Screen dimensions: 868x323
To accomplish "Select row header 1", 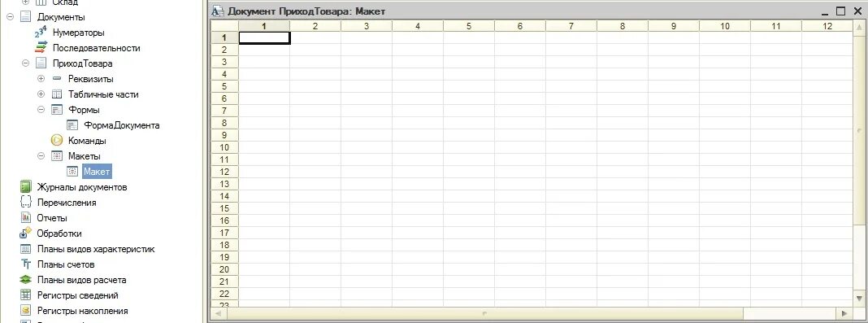I will [225, 37].
